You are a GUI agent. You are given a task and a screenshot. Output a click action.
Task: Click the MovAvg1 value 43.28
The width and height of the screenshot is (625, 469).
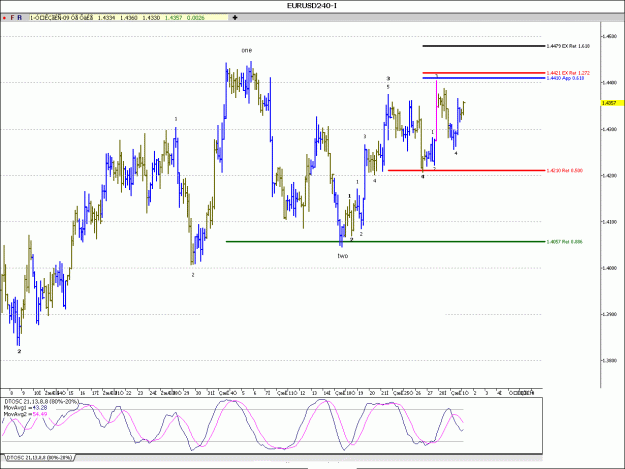pos(39,408)
